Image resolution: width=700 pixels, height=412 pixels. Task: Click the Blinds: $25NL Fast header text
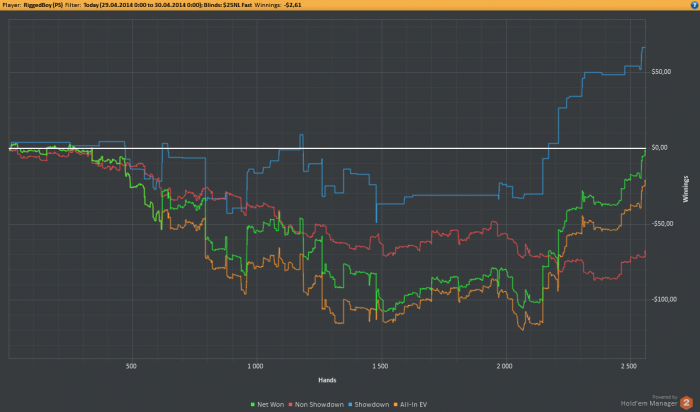(228, 5)
